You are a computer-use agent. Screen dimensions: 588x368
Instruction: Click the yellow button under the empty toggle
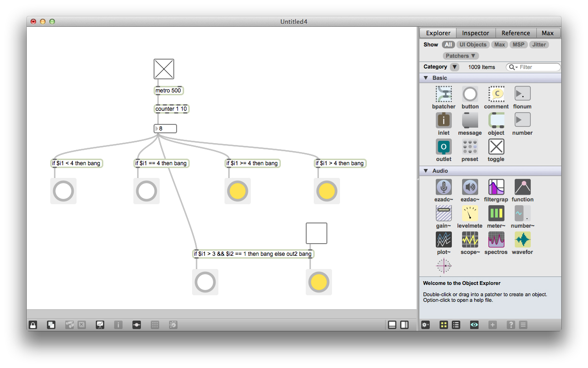[319, 282]
